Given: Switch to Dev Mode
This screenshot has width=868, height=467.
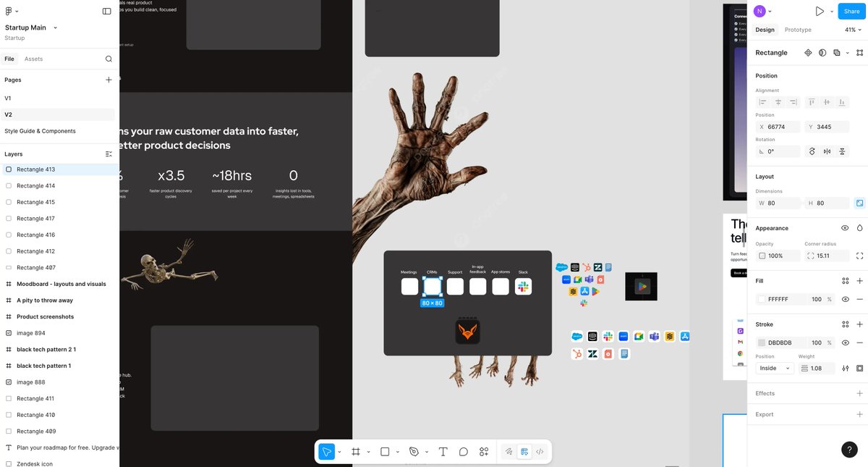Looking at the screenshot, I should (540, 452).
